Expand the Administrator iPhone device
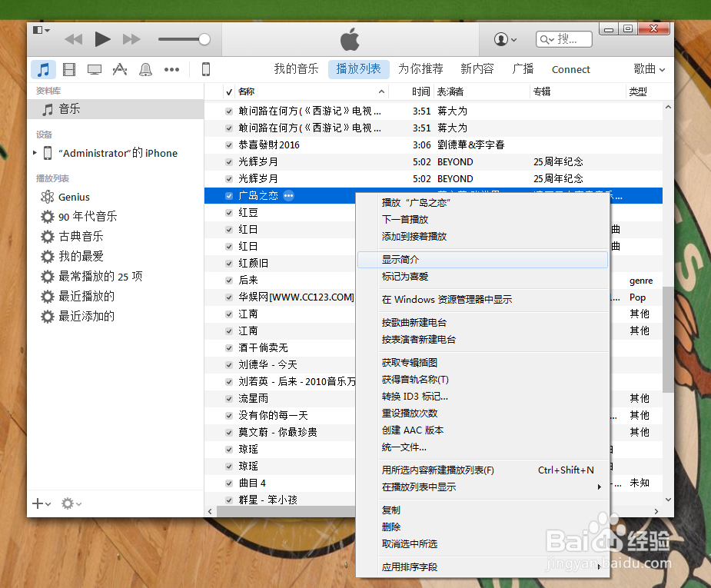This screenshot has width=711, height=588. point(35,153)
